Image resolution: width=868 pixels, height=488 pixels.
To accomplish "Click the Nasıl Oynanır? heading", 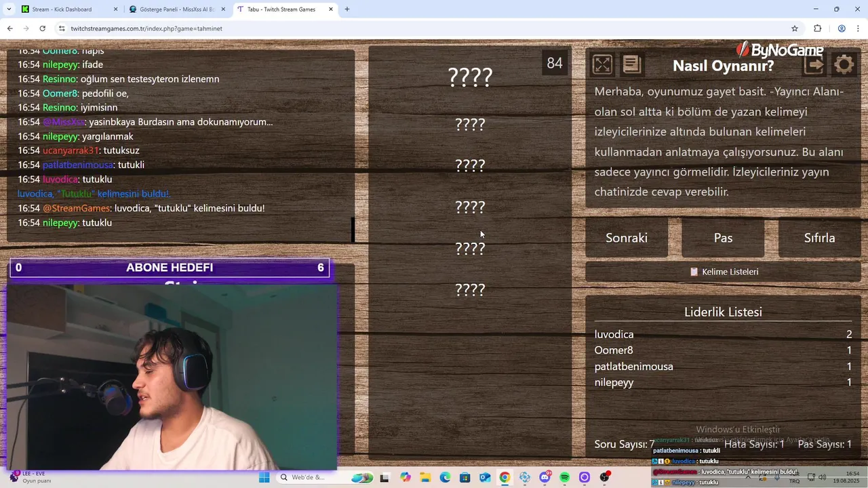I will click(x=724, y=66).
